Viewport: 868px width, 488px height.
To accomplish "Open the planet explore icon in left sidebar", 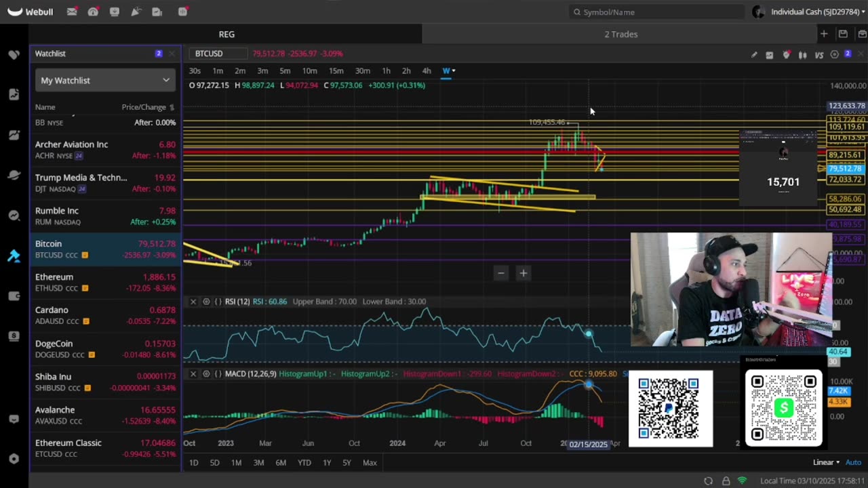I will tap(14, 176).
